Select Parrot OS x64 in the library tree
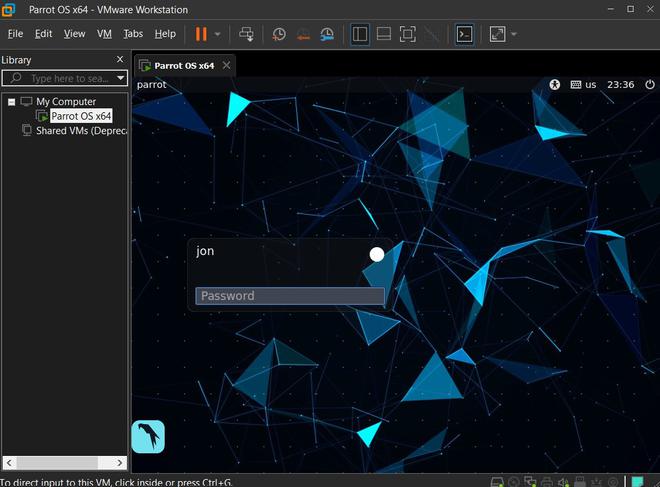This screenshot has width=660, height=487. [81, 116]
